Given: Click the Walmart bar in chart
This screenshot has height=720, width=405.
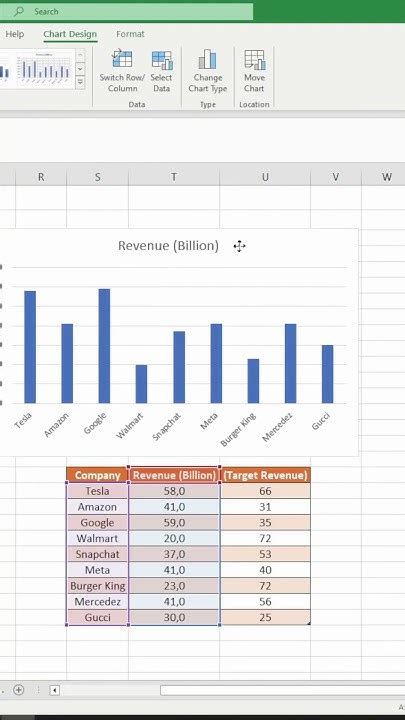Looking at the screenshot, I should [141, 384].
